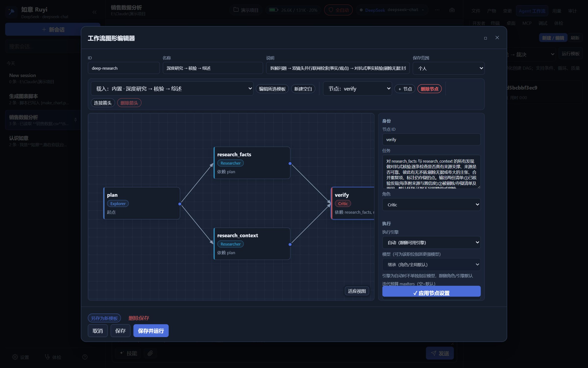
Task: Open 生成图表脚本 session
Action: pyautogui.click(x=43, y=99)
